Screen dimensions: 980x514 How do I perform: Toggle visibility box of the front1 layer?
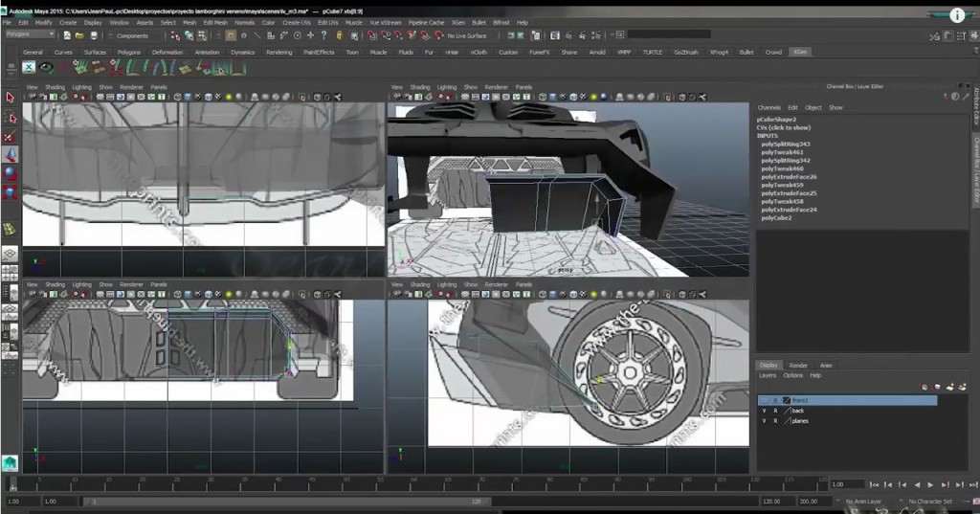pyautogui.click(x=764, y=400)
